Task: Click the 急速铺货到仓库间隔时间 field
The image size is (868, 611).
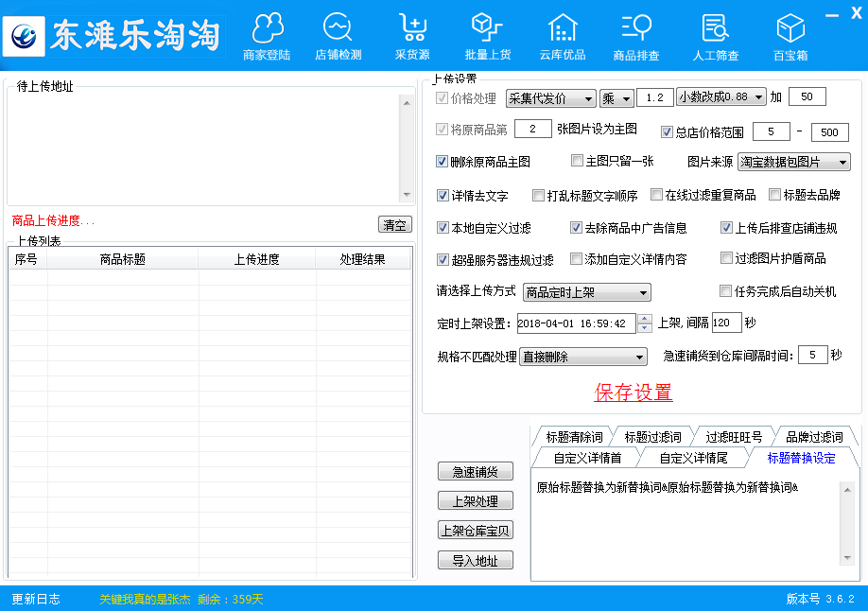Action: 812,355
